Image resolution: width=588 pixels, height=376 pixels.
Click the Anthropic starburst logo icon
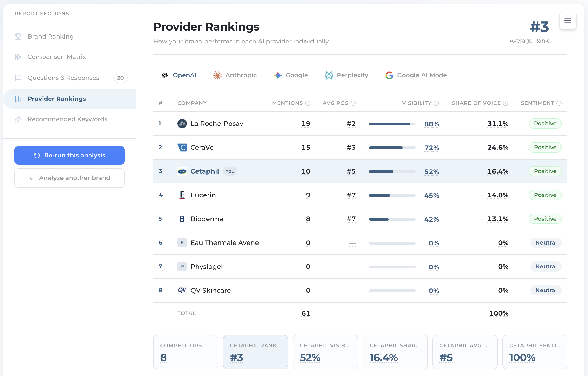[x=217, y=75]
